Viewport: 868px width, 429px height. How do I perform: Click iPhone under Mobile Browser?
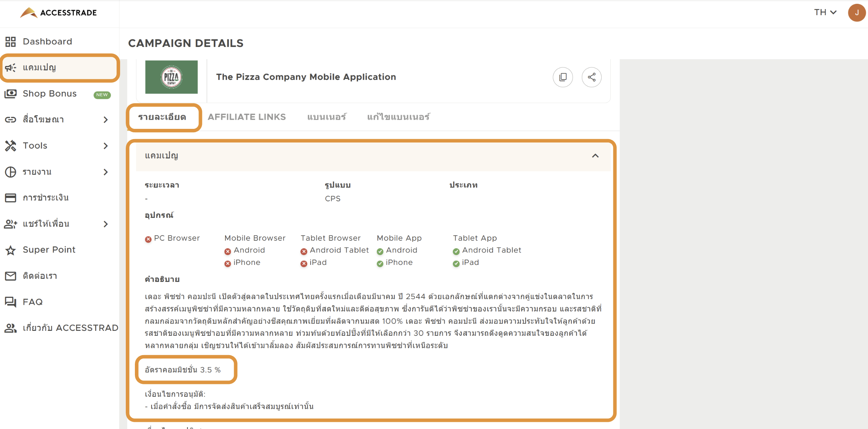click(x=242, y=263)
